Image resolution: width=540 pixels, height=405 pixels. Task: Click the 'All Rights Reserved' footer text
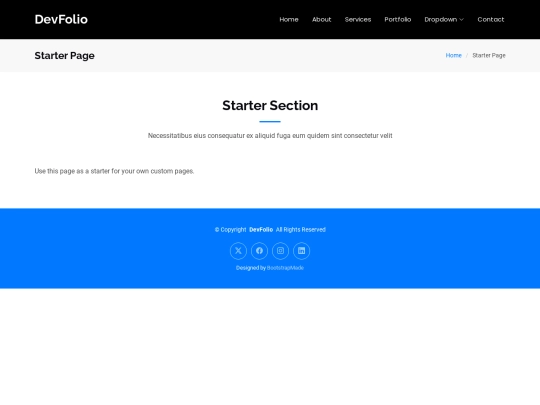(x=301, y=230)
